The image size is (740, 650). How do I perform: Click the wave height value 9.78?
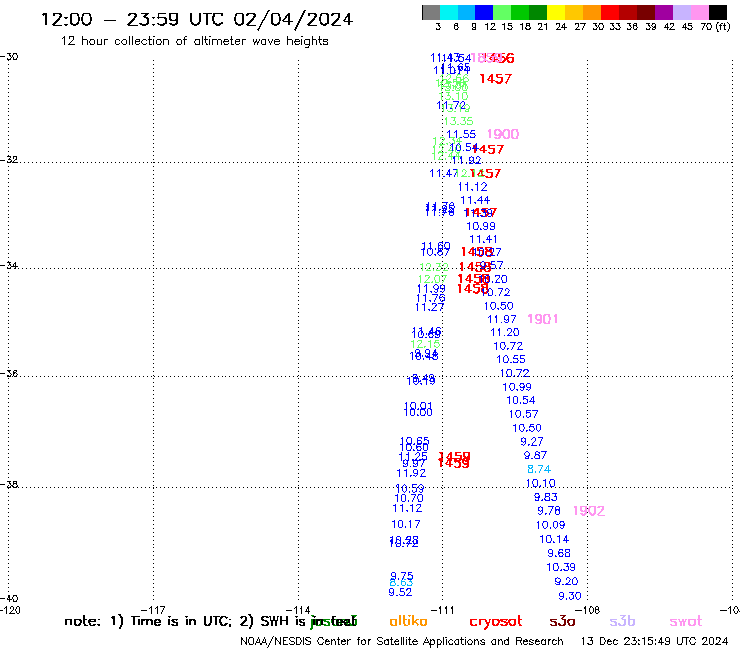pos(549,511)
